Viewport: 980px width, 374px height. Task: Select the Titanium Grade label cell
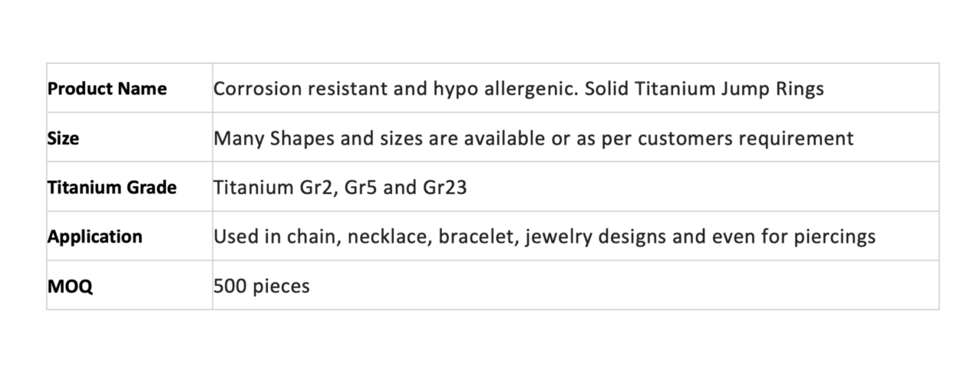pyautogui.click(x=112, y=187)
